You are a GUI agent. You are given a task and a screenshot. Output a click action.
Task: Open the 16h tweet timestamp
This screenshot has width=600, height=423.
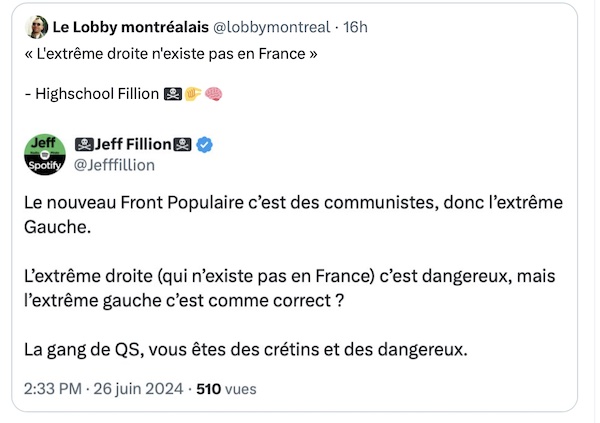(x=356, y=25)
